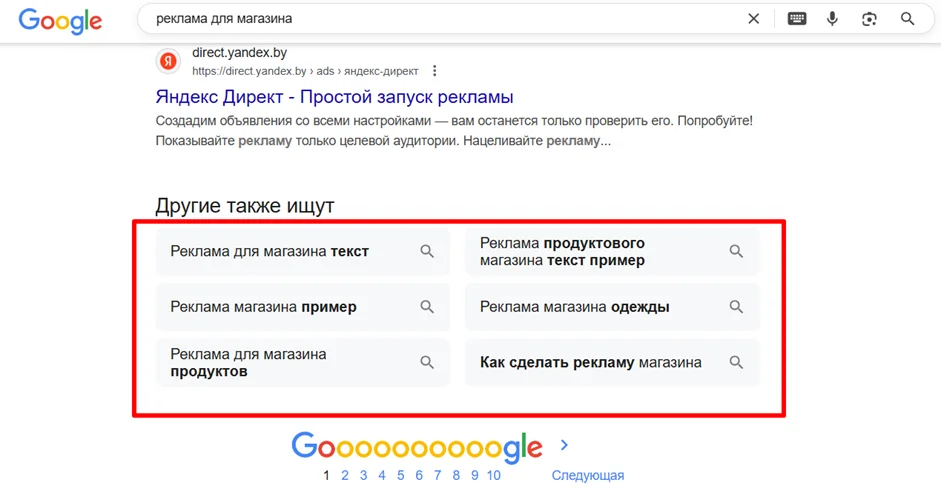This screenshot has height=494, width=941.
Task: Click magnifier icon in 'Реклама для магазина текст' chip
Action: click(427, 251)
